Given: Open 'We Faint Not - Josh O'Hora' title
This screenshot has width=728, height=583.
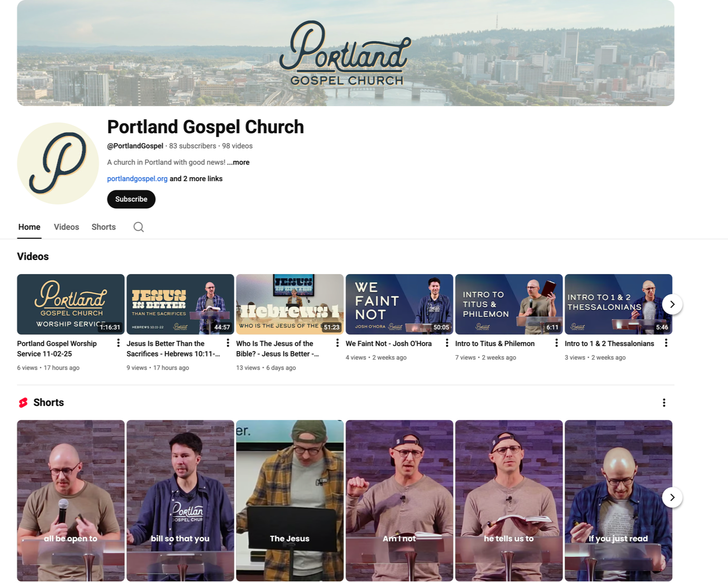Looking at the screenshot, I should point(389,344).
